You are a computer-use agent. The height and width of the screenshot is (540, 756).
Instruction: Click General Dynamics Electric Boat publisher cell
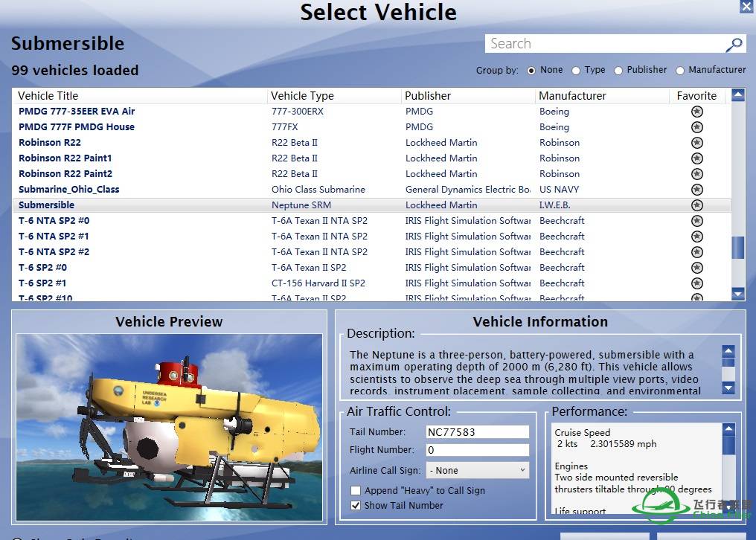tap(468, 190)
